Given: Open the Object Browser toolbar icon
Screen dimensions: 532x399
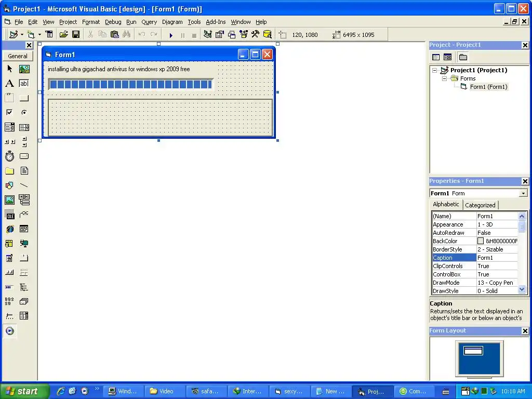Looking at the screenshot, I should [x=244, y=34].
